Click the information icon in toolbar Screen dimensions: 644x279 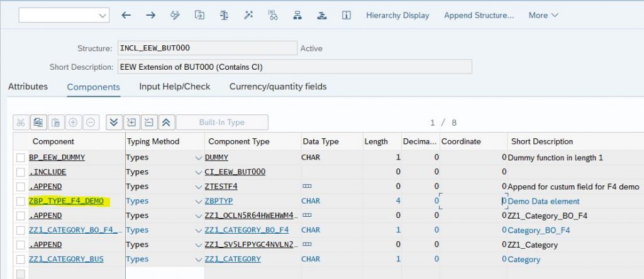click(x=347, y=15)
